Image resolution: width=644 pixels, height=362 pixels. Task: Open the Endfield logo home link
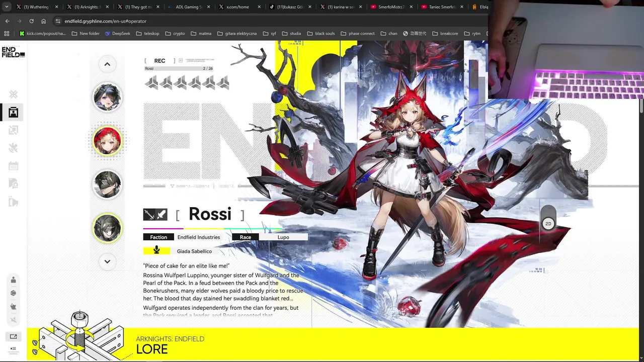13,52
